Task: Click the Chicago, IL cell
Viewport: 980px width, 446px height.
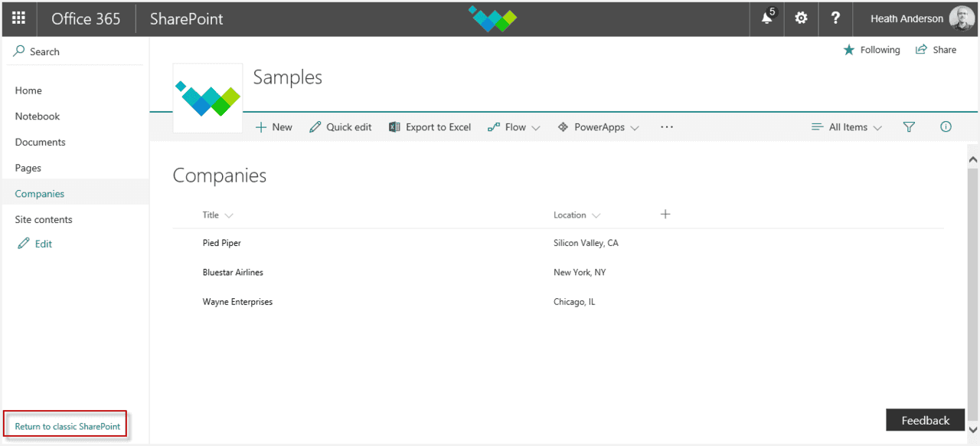Action: [x=574, y=301]
